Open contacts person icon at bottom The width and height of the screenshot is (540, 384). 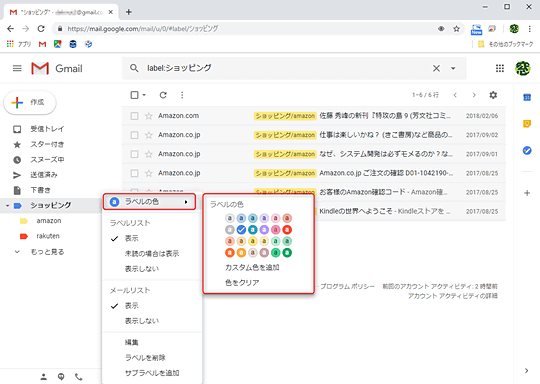coord(43,377)
